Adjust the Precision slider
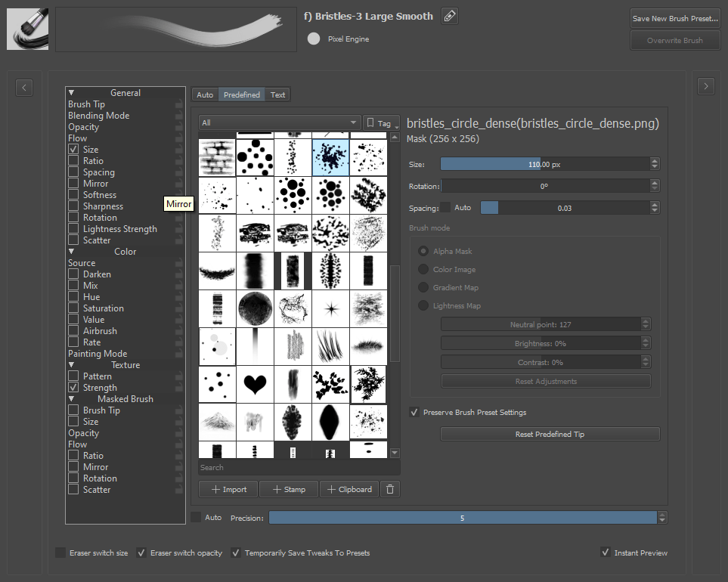Viewport: 728px width, 582px height. coord(464,517)
